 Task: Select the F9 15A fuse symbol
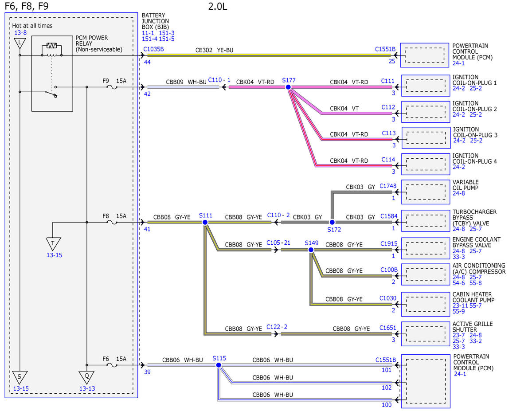pos(113,87)
